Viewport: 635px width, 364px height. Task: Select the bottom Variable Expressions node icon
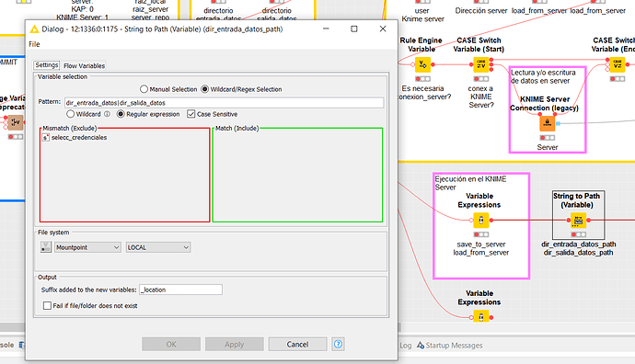click(x=480, y=317)
